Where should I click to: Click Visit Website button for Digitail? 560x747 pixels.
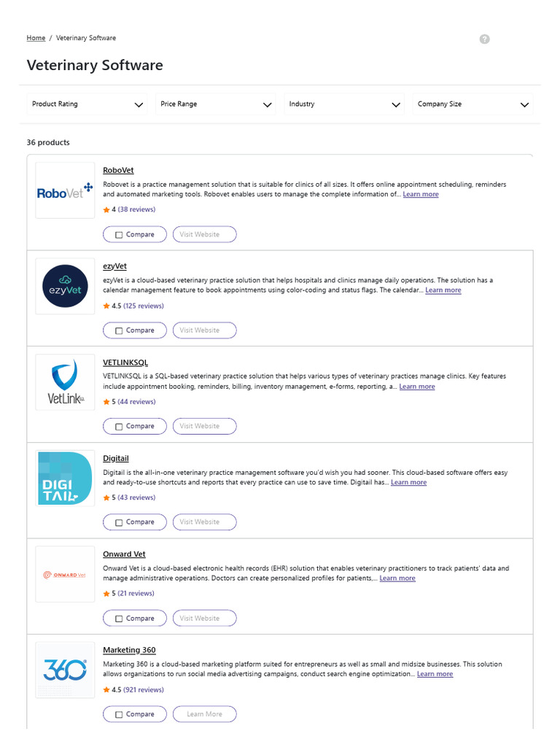tap(205, 522)
